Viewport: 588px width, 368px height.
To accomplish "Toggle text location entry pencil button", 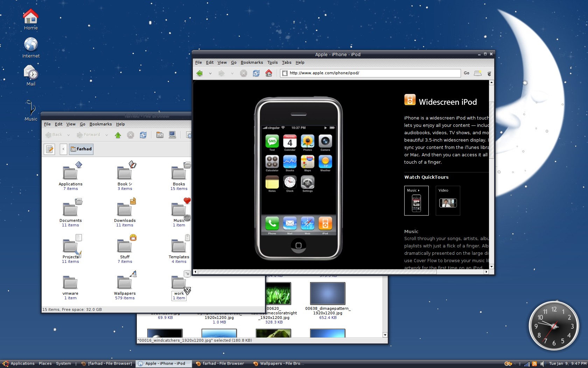I will point(50,149).
